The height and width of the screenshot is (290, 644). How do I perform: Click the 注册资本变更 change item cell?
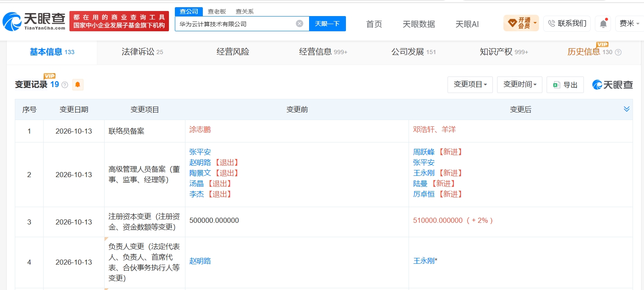pyautogui.click(x=144, y=222)
